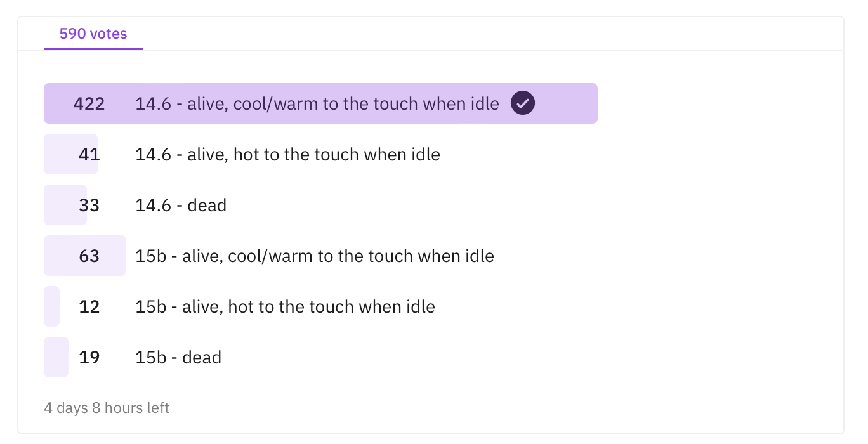The height and width of the screenshot is (444, 868).
Task: Click the result bar beside "15b - dead"
Action: click(x=56, y=357)
